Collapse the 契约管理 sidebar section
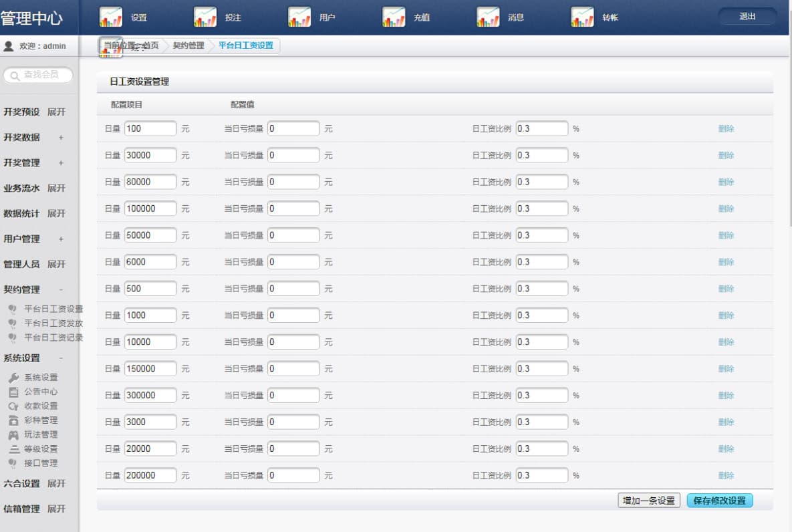792x532 pixels. (61, 290)
